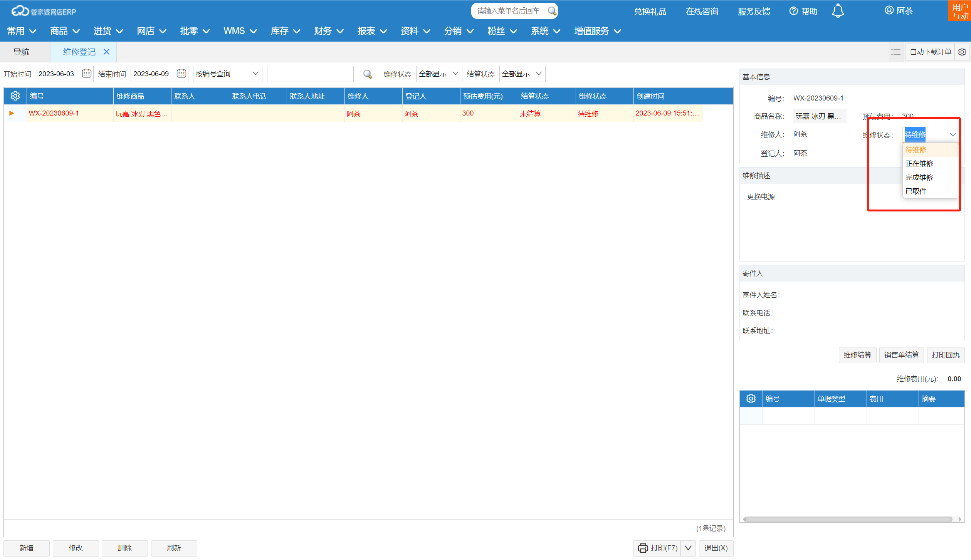Open the 库存 menu
The width and height of the screenshot is (971, 560).
coord(285,31)
